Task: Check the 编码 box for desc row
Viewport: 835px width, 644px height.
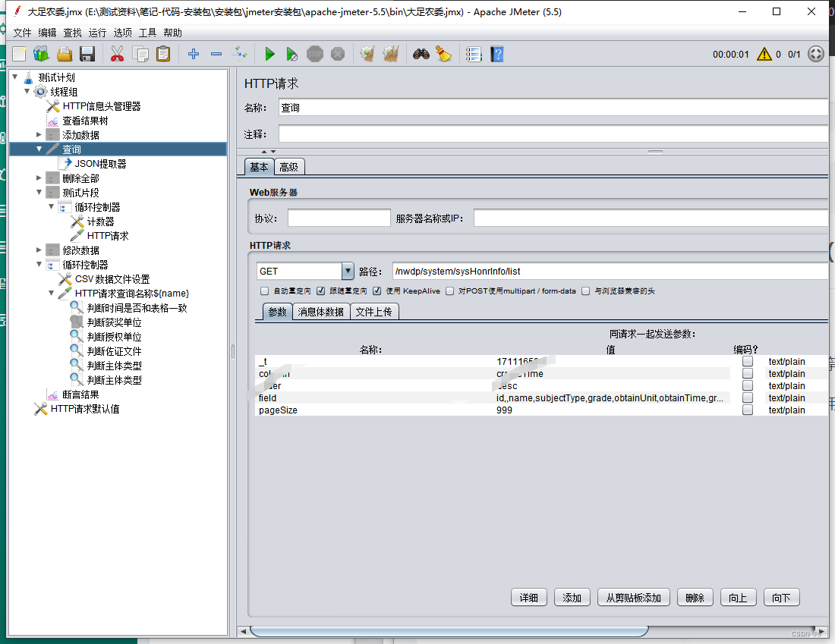Action: pyautogui.click(x=748, y=385)
